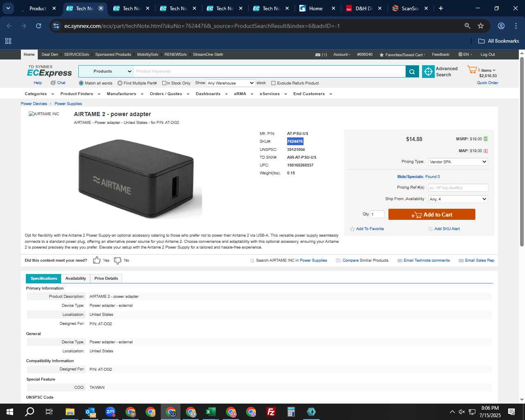525x420 pixels.
Task: Open the tab search dropdown arrow
Action: (x=8, y=8)
